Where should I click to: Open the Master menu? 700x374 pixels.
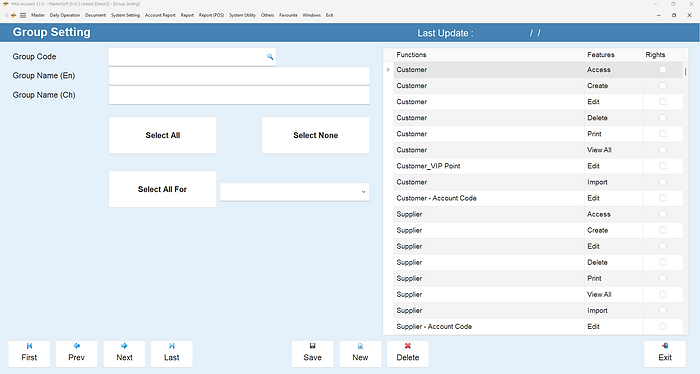[x=38, y=15]
